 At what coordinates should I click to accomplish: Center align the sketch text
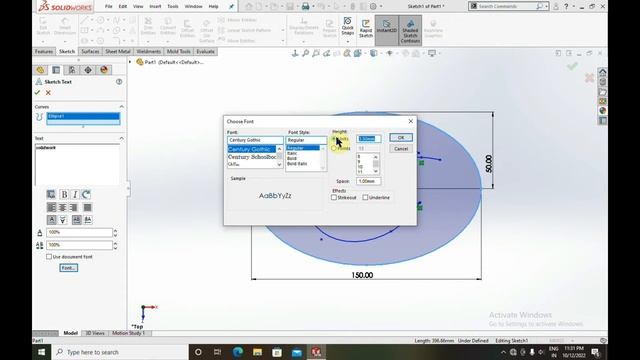pos(62,207)
